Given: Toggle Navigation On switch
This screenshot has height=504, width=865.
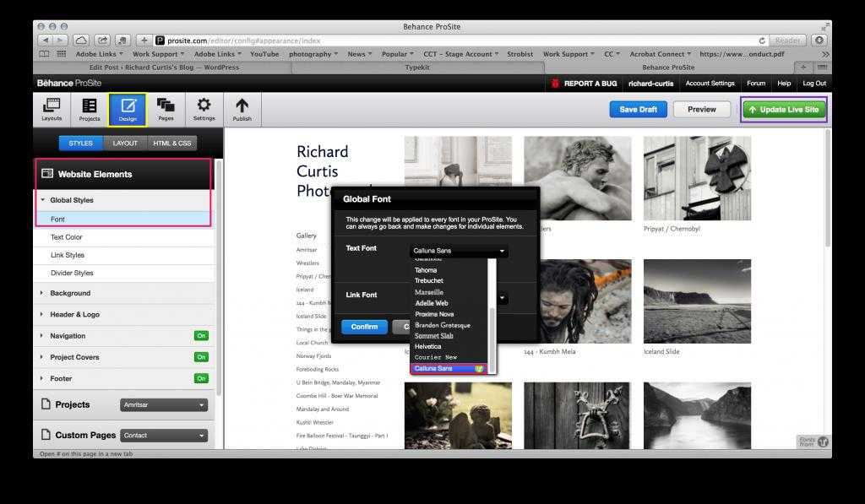Looking at the screenshot, I should click(201, 336).
